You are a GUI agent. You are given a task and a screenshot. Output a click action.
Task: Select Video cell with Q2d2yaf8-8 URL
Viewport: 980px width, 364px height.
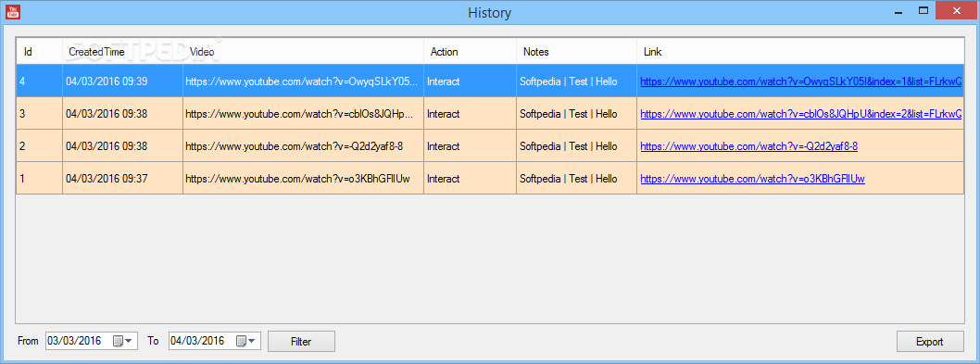coord(303,145)
